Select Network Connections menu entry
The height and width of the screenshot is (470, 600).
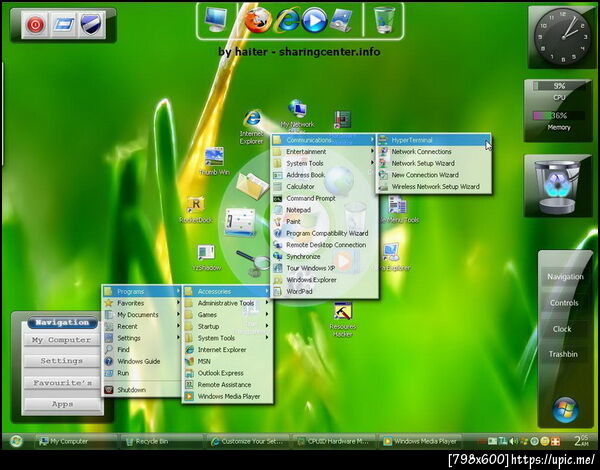pyautogui.click(x=433, y=152)
